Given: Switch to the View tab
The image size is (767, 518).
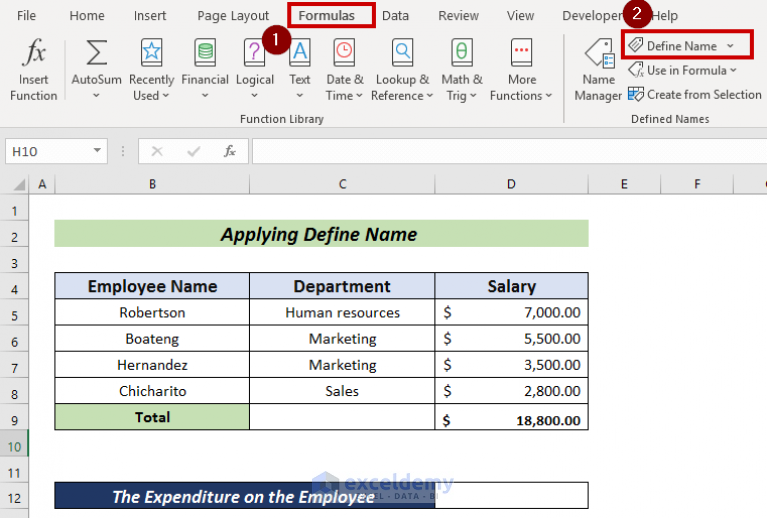Looking at the screenshot, I should [520, 16].
